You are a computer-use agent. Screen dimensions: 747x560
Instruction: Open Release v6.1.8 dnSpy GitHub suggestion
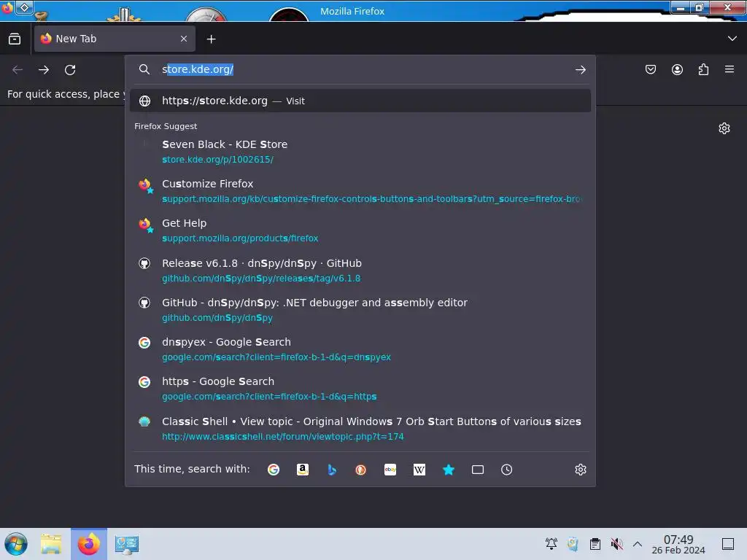360,270
